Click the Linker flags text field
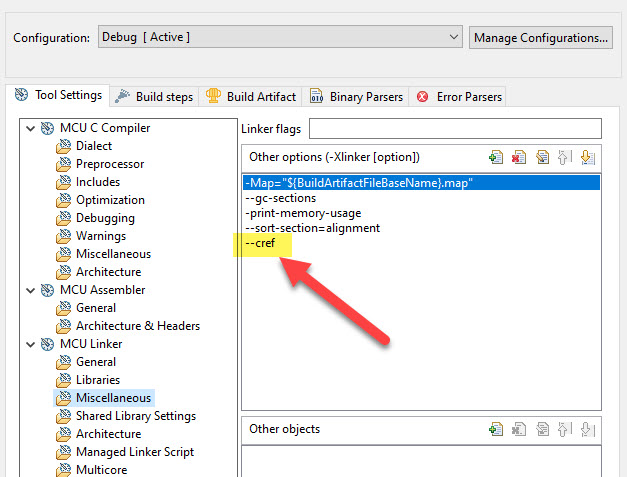The image size is (627, 477). [455, 129]
